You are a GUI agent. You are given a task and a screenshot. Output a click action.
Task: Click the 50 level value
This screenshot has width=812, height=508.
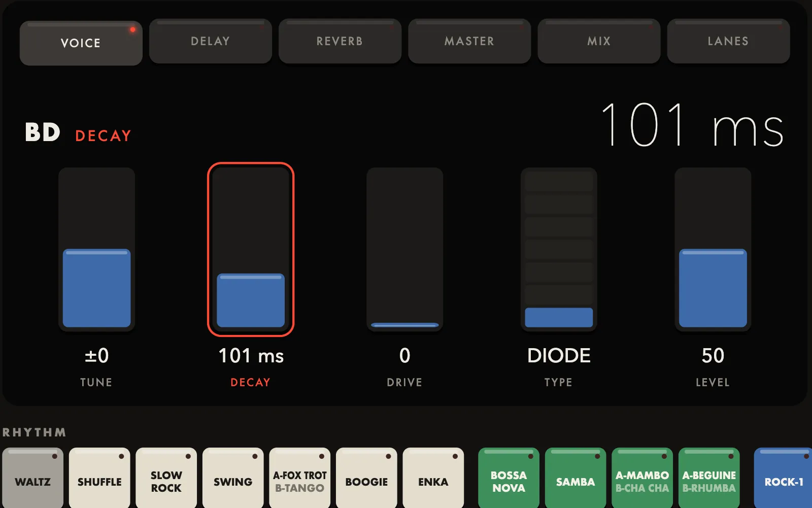pos(713,356)
